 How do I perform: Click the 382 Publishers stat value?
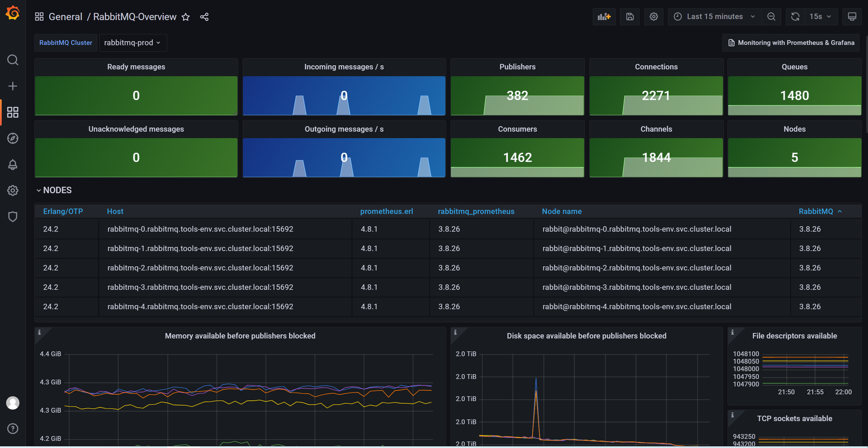(517, 96)
